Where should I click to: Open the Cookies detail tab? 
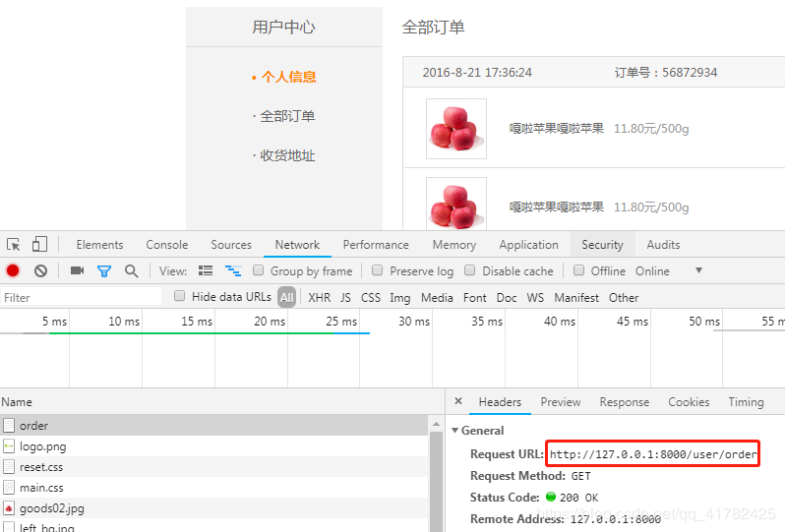point(689,402)
